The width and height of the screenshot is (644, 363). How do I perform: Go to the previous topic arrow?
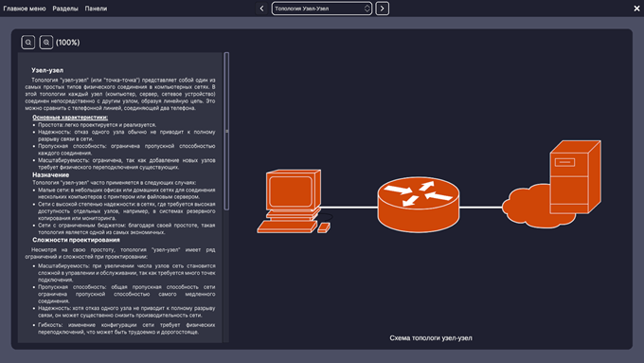coord(261,9)
